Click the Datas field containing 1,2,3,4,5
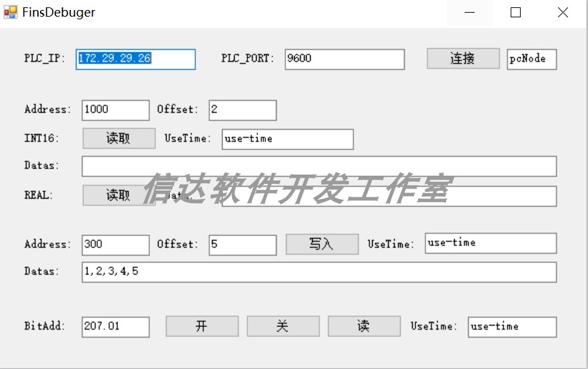This screenshot has width=588, height=369. 319,272
